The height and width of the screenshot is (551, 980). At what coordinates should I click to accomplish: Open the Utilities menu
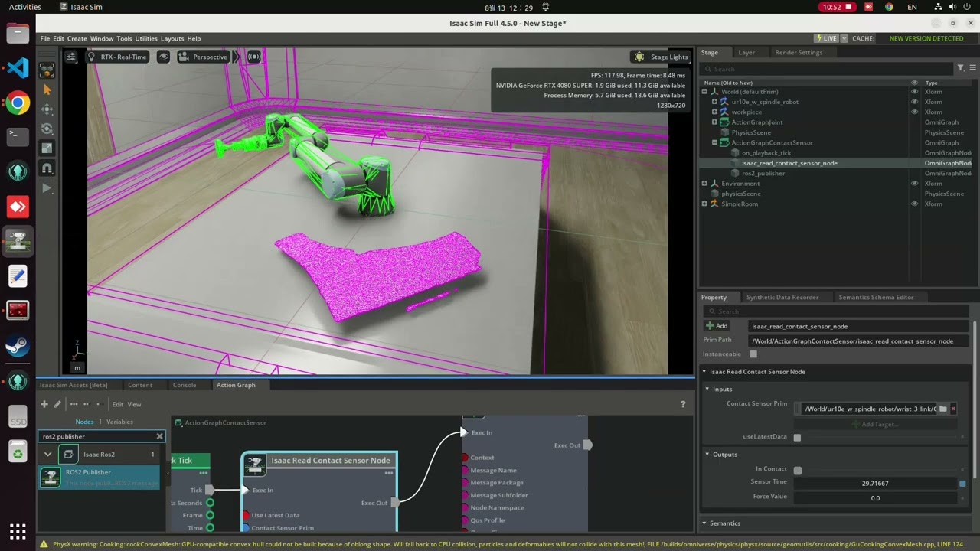[x=146, y=38]
